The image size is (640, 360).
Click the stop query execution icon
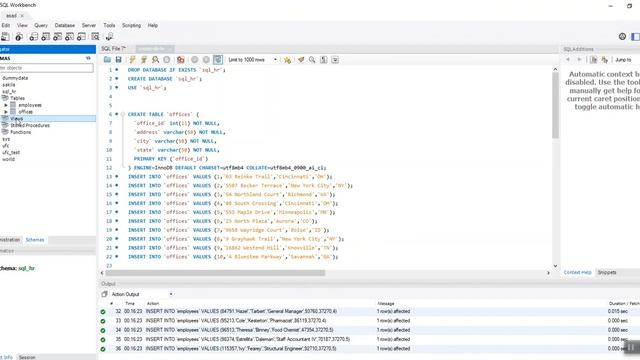167,60
